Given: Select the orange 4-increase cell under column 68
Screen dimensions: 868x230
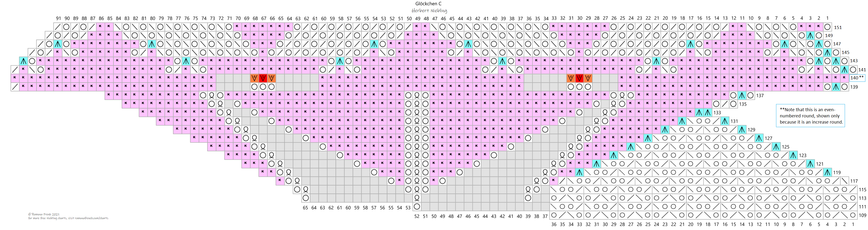Looking at the screenshot, I should [x=254, y=78].
